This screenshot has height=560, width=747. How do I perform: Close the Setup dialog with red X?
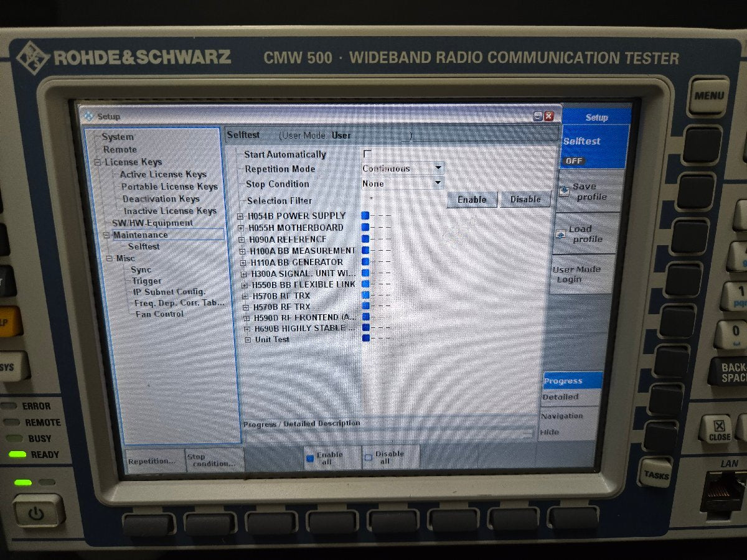(548, 116)
